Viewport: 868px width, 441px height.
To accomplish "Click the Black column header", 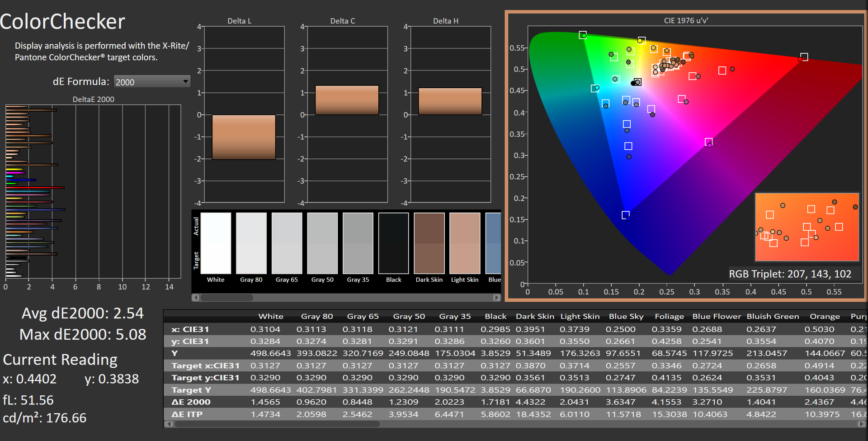I will click(495, 317).
